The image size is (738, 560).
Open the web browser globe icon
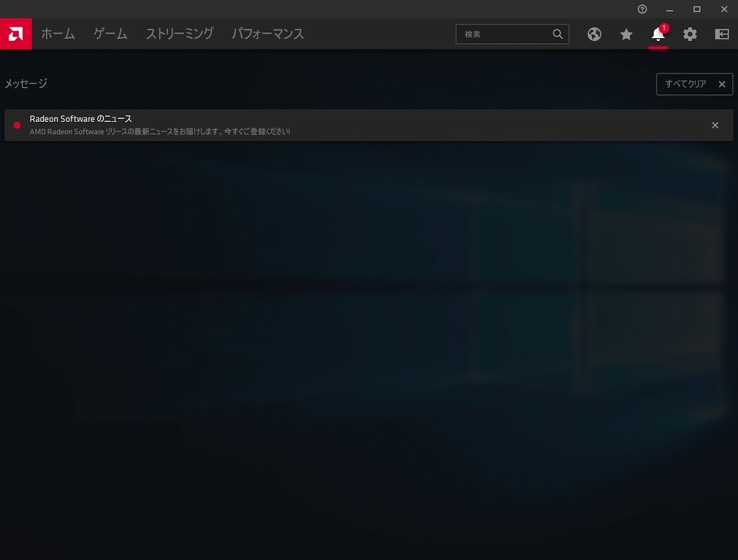595,34
